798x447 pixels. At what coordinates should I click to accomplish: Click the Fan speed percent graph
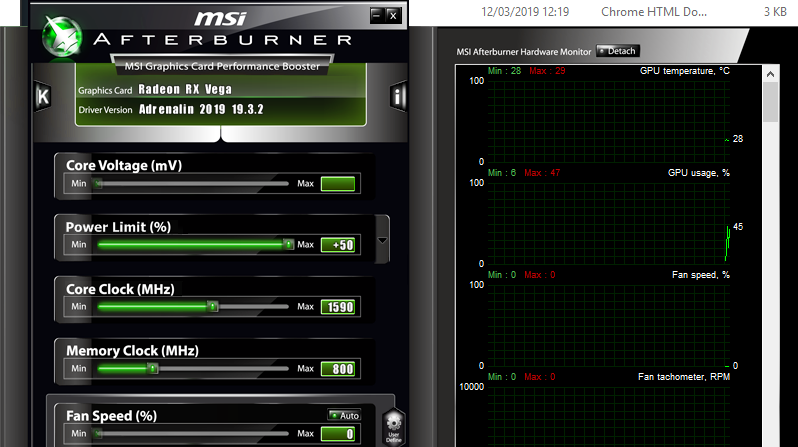click(609, 325)
